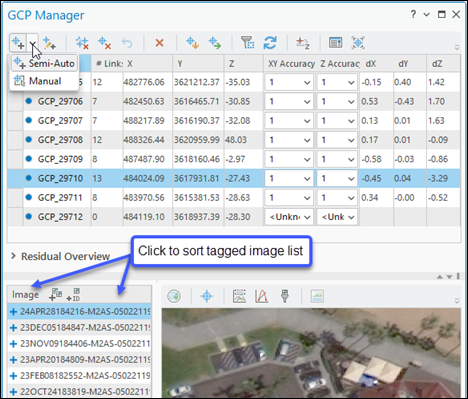This screenshot has width=468, height=399.
Task: Click the blue crosshair center icon
Action: click(207, 296)
